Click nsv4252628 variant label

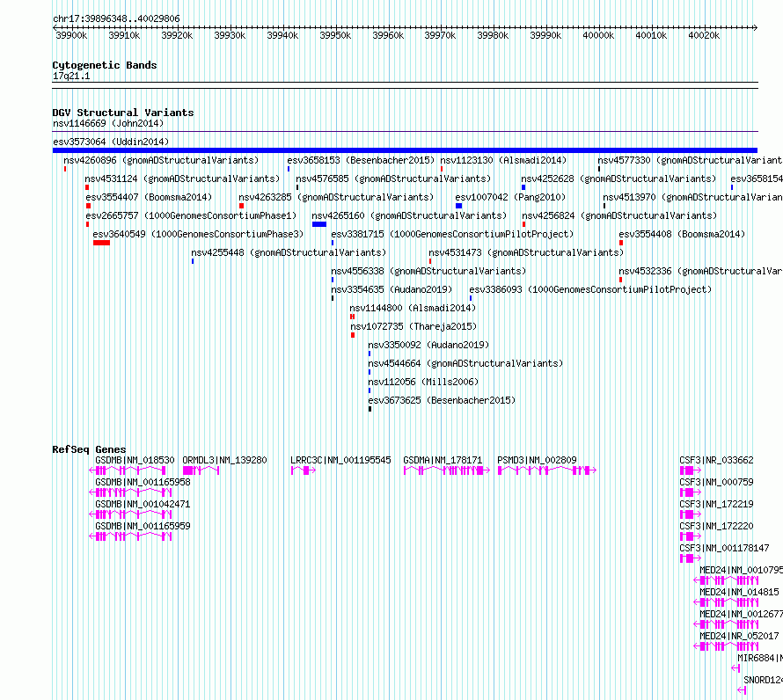(618, 179)
